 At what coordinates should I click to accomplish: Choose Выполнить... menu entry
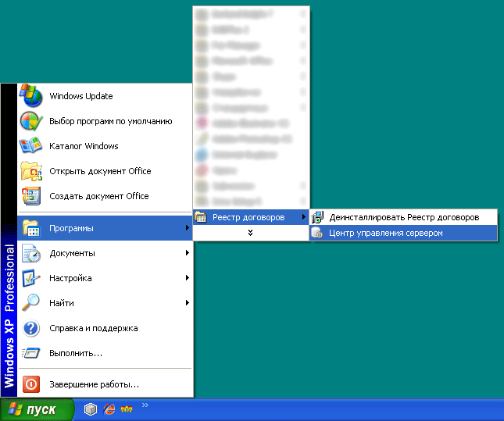point(105,353)
